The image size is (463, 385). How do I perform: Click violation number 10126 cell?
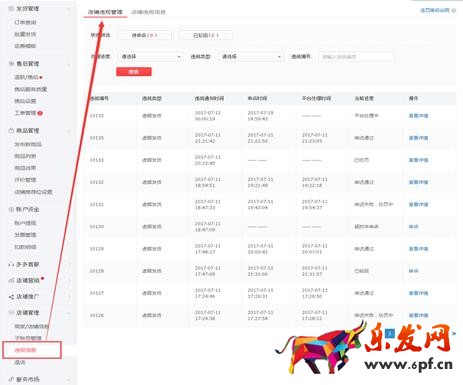[97, 315]
